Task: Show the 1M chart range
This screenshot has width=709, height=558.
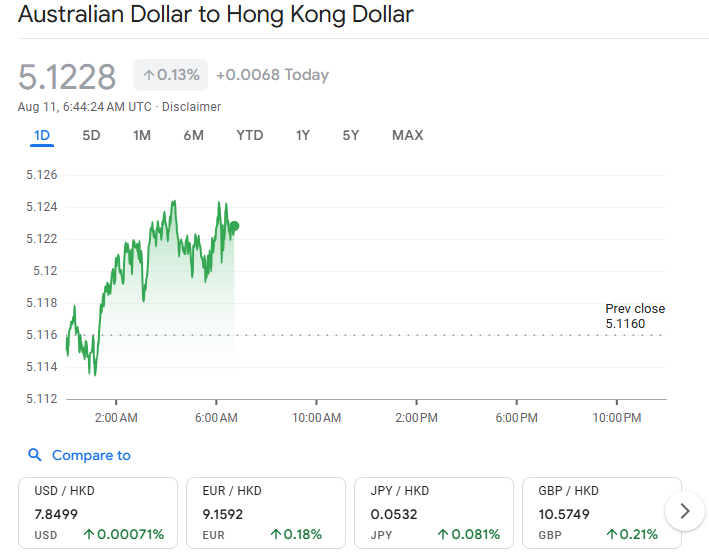Action: [x=142, y=135]
